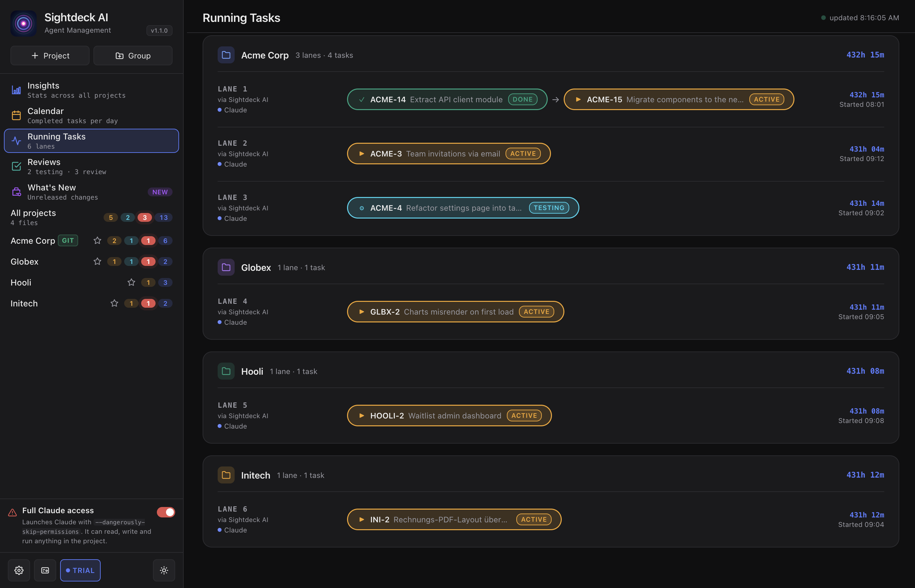
Task: Click play icon on GLBX-2 task
Action: click(x=362, y=312)
